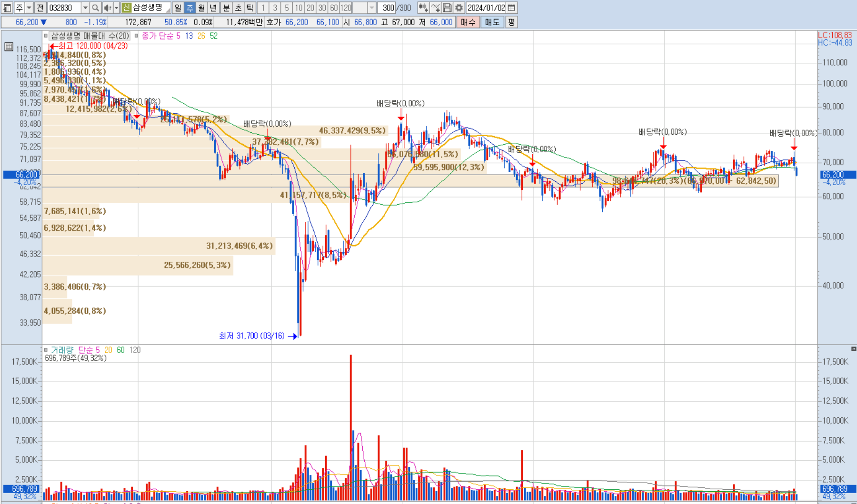Click the speaker sound icon

108,8
